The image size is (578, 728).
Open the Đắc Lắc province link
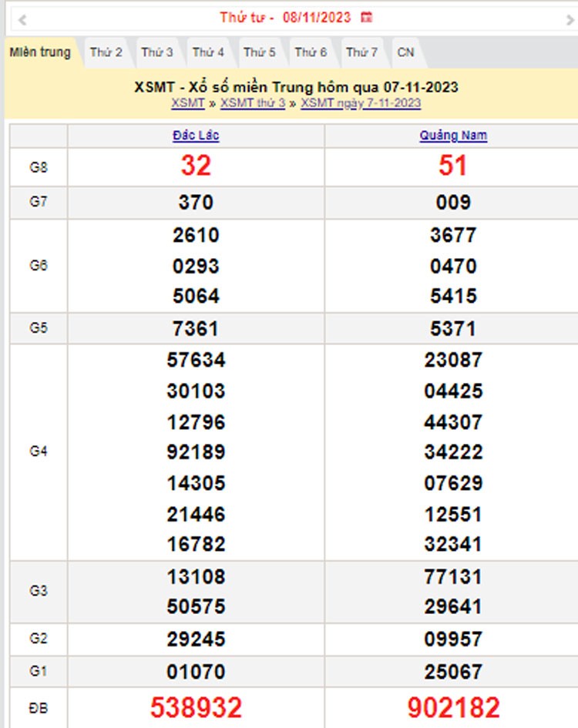click(x=196, y=136)
